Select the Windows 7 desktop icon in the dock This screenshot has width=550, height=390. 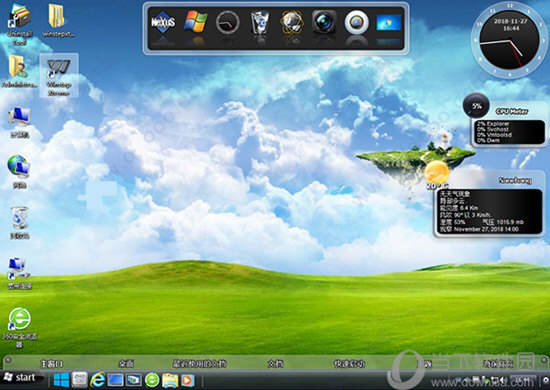tap(389, 23)
